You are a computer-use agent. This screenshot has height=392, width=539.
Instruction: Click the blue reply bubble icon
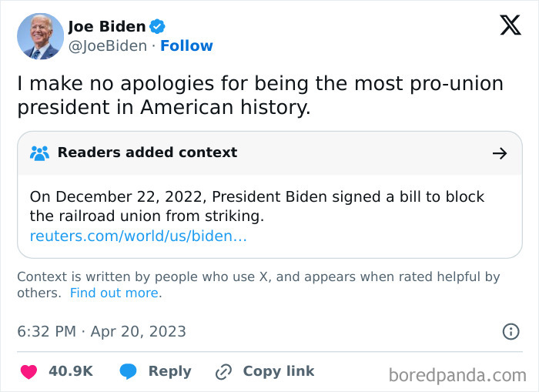coord(129,372)
